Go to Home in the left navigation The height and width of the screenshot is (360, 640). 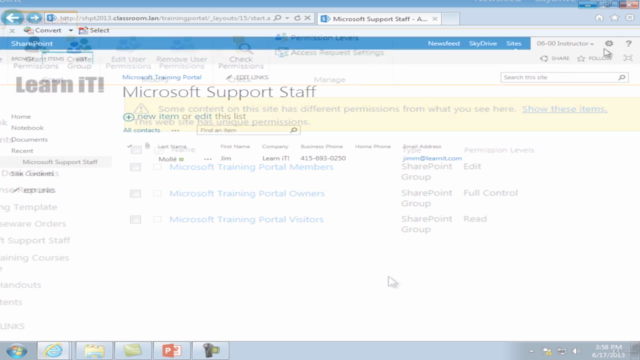[21, 116]
